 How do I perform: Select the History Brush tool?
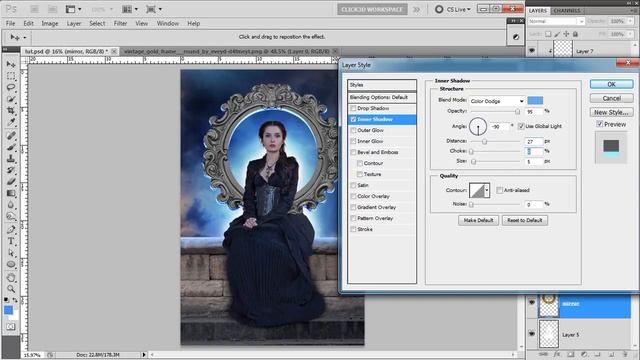(11, 170)
